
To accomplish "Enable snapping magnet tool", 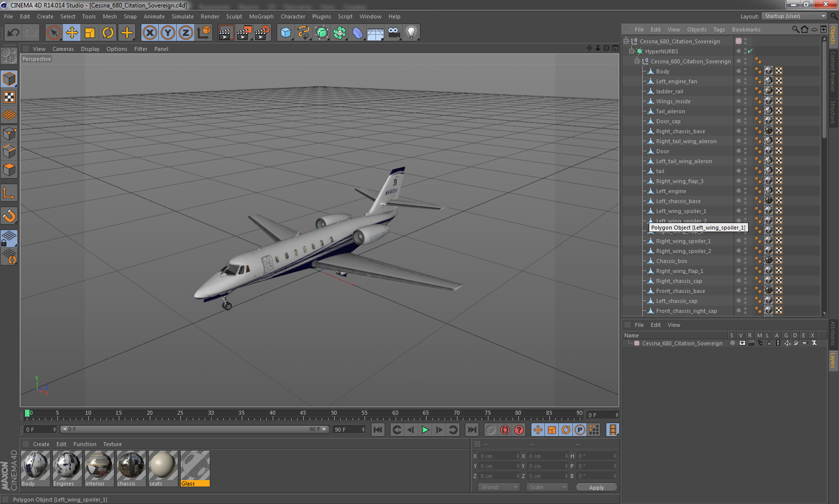I will (x=9, y=216).
